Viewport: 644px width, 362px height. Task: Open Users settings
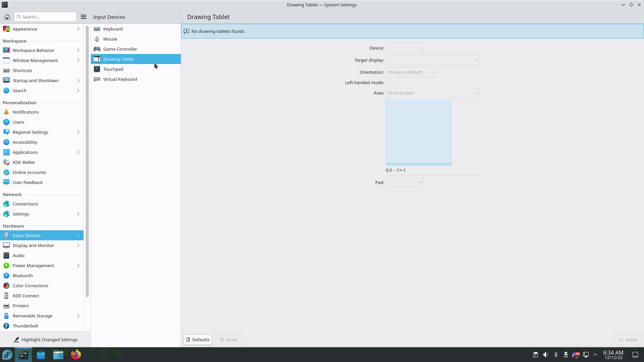click(x=42, y=122)
